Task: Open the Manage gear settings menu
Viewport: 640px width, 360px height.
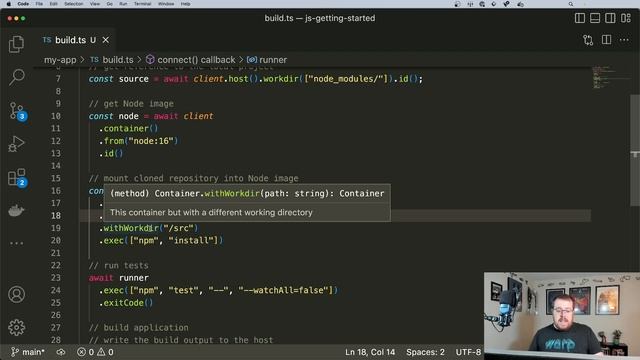Action: click(x=16, y=327)
